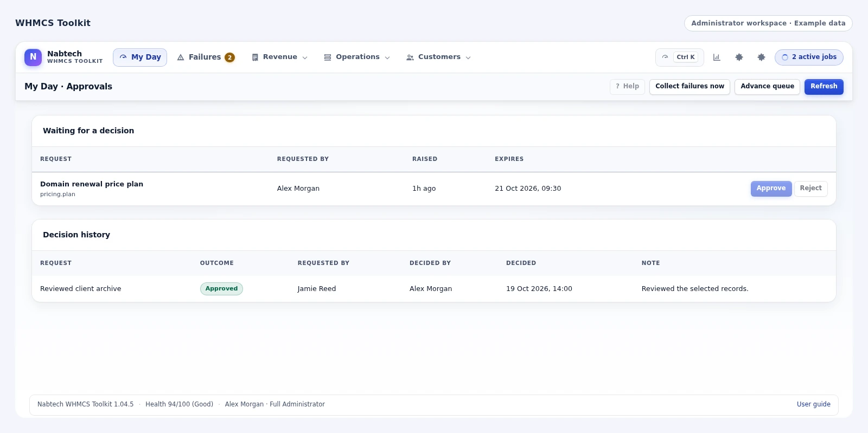
Task: Click Alex Morgan in the waiting request row
Action: tap(298, 189)
